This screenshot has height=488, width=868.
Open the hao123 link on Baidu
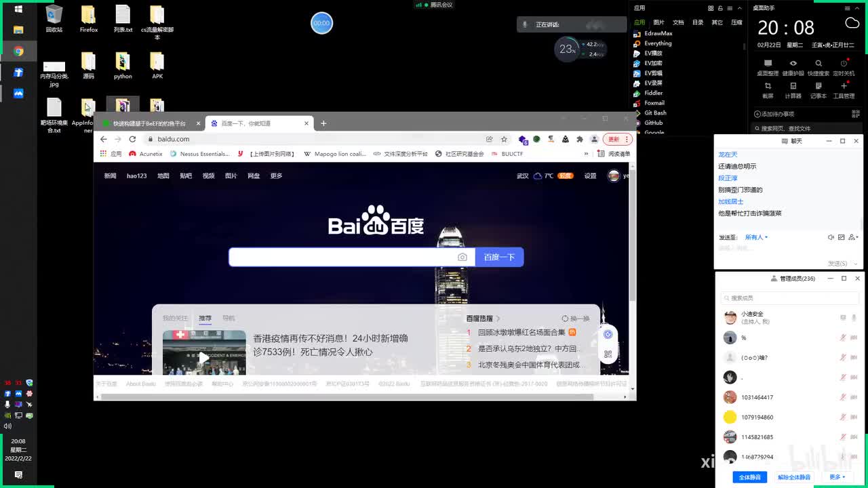coord(136,176)
